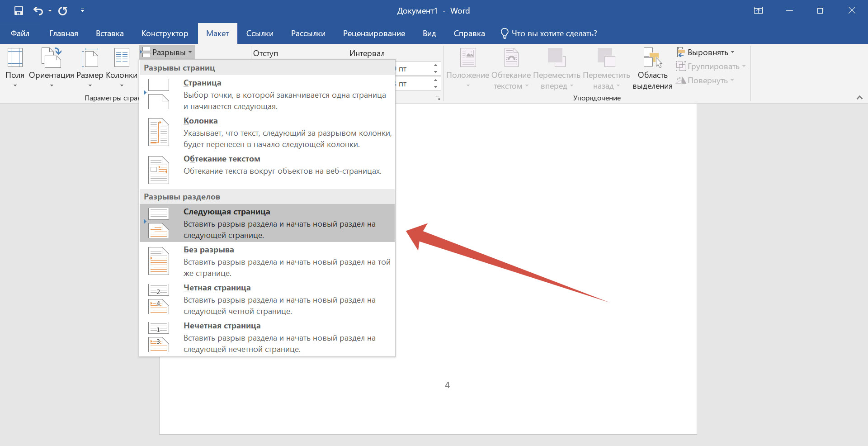Click Переместить вперед button
This screenshot has width=868, height=446.
(557, 68)
